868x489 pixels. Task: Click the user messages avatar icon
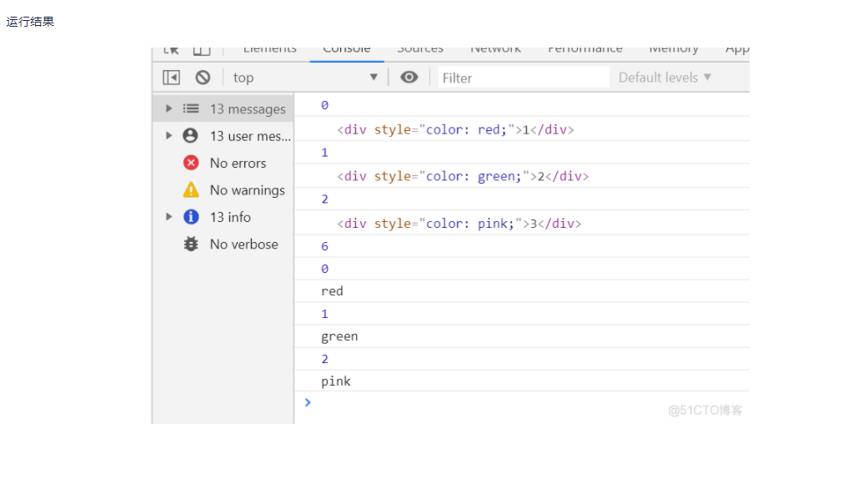191,136
